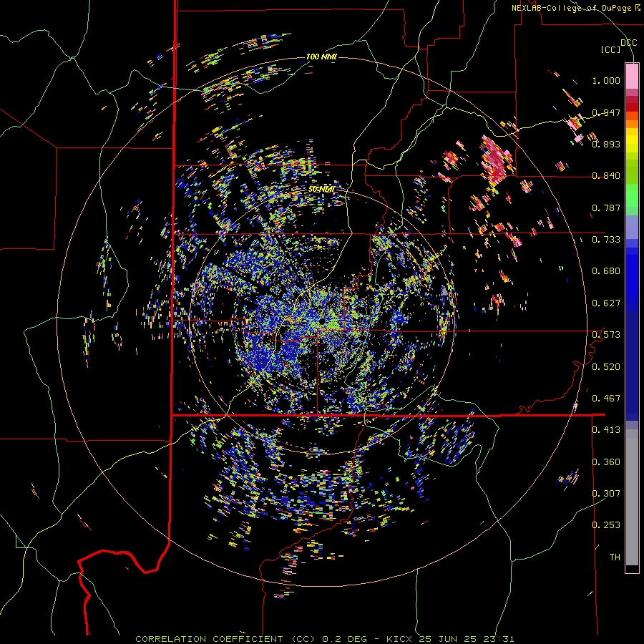Click the 0.840 scale label
This screenshot has height=644, width=644.
pos(606,176)
